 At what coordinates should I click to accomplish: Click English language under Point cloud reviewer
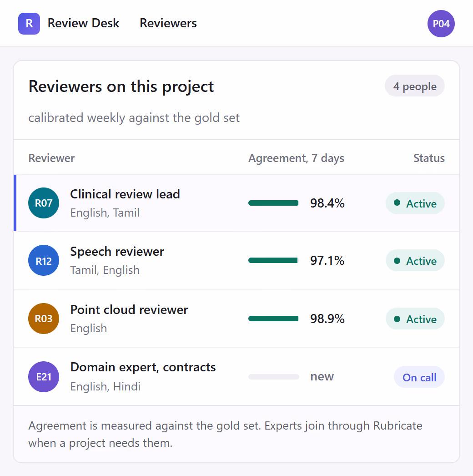89,329
